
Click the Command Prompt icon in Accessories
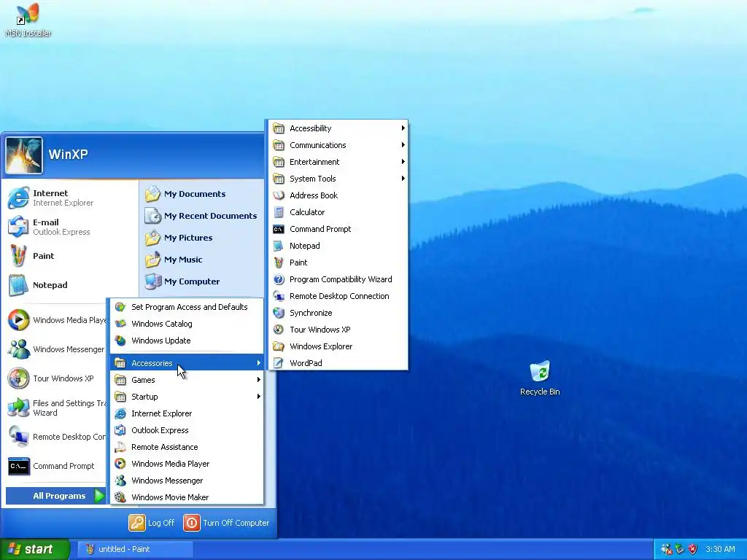[x=279, y=229]
